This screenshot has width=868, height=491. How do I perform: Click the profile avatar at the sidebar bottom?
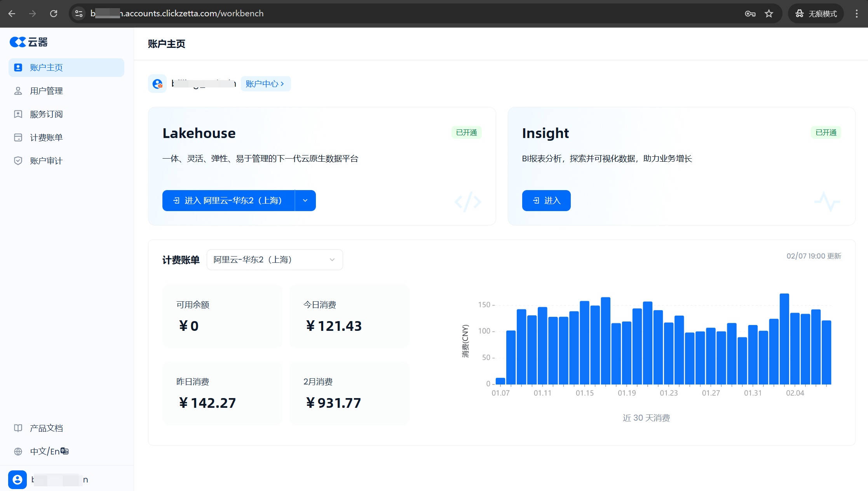(17, 479)
